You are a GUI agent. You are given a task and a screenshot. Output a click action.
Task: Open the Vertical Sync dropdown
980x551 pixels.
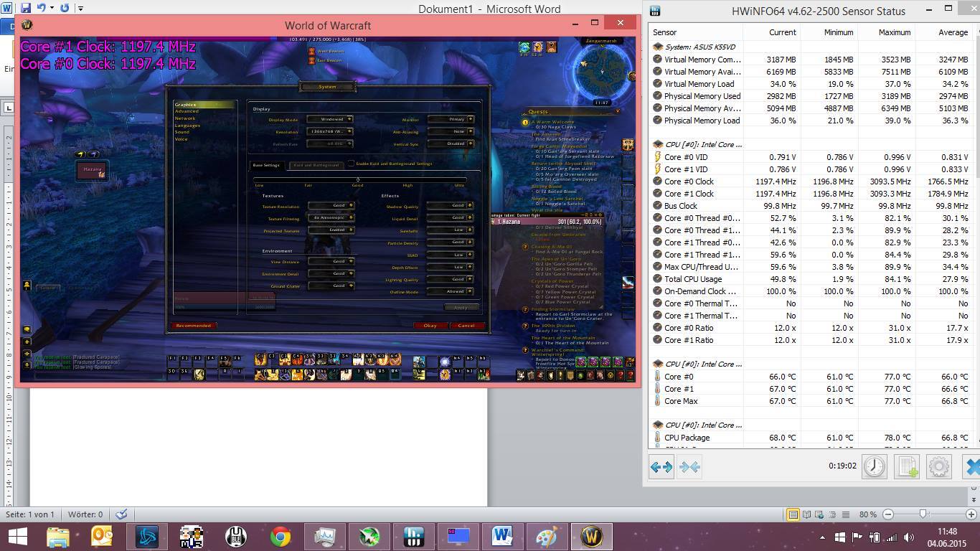(451, 143)
